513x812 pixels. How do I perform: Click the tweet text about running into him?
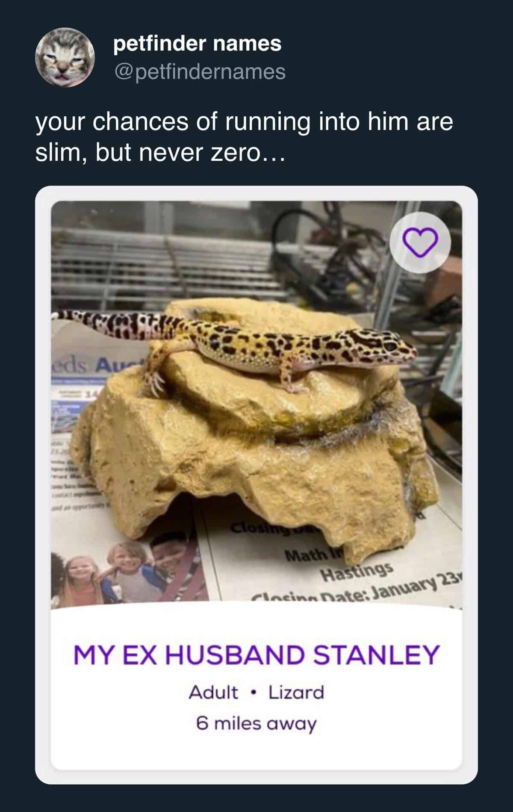(244, 137)
